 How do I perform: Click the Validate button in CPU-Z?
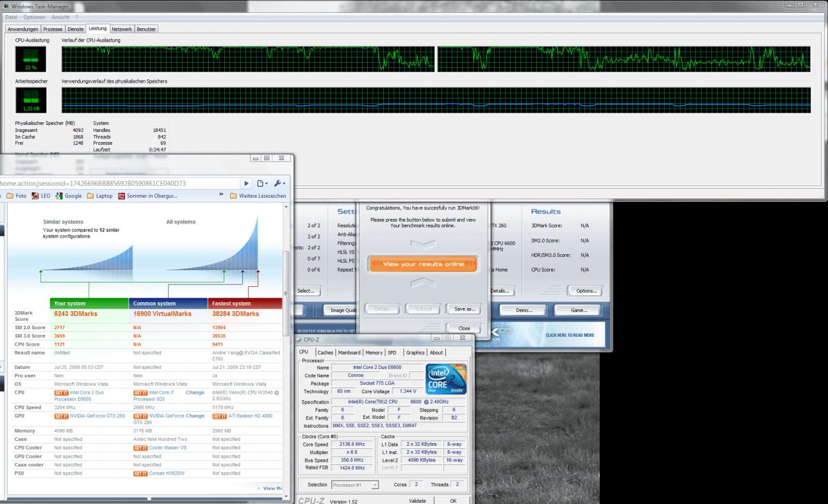coord(417,501)
